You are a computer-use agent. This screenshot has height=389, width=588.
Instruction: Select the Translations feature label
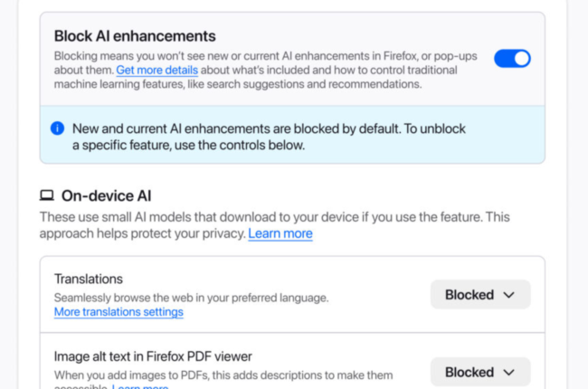click(x=89, y=279)
